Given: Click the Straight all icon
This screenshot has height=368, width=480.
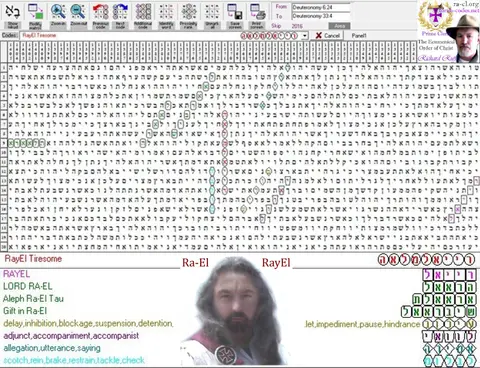Looking at the screenshot, I should (212, 15).
